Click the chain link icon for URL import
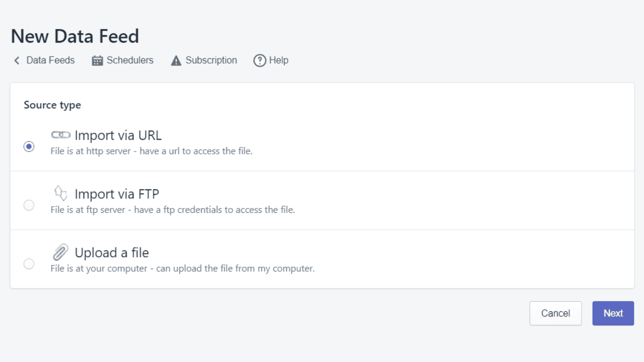Image resolution: width=644 pixels, height=362 pixels. (61, 135)
